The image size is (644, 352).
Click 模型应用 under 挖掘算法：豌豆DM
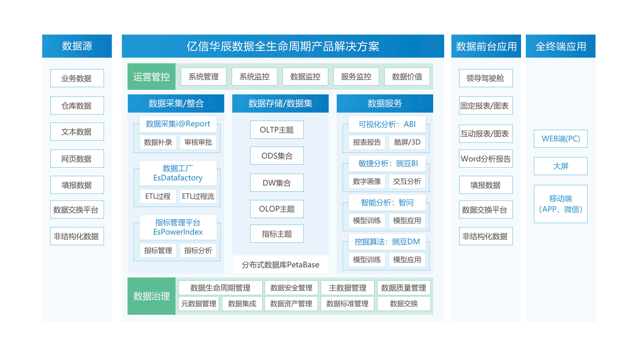(x=407, y=260)
